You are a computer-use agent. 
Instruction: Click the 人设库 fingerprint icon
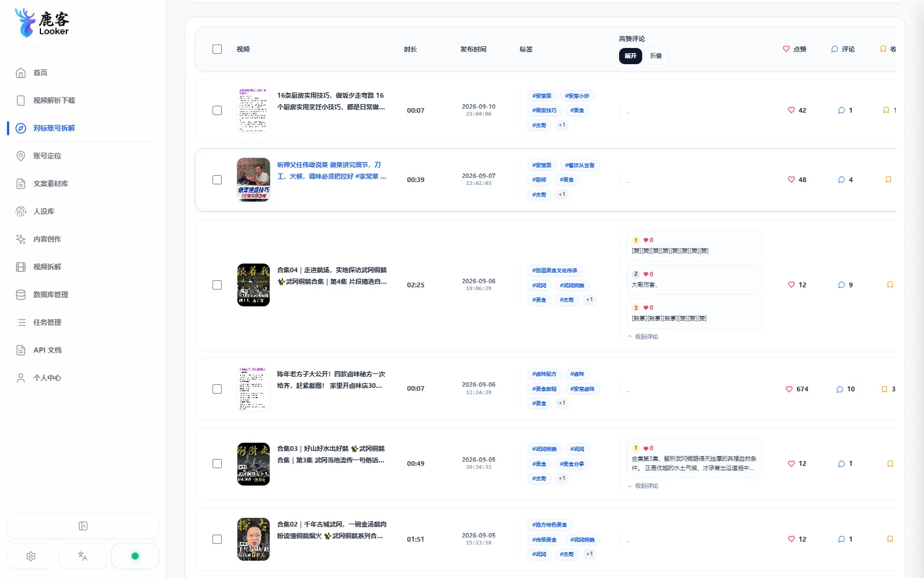[21, 212]
